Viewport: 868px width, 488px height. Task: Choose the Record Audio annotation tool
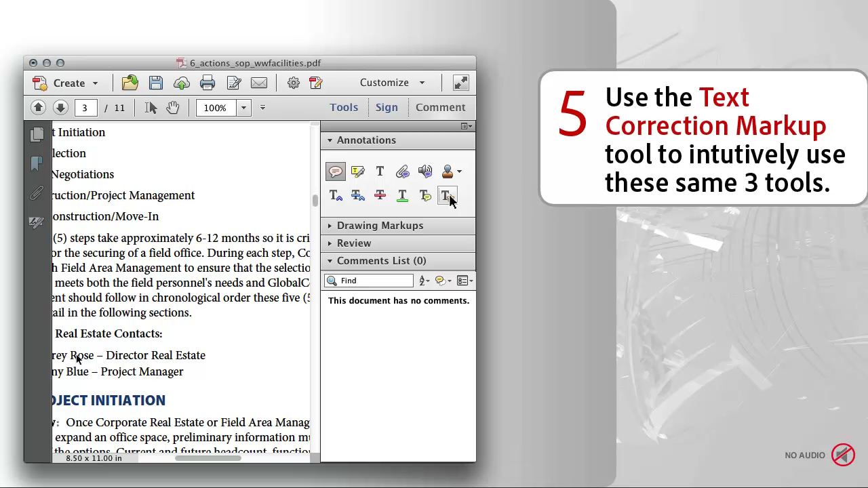(425, 171)
